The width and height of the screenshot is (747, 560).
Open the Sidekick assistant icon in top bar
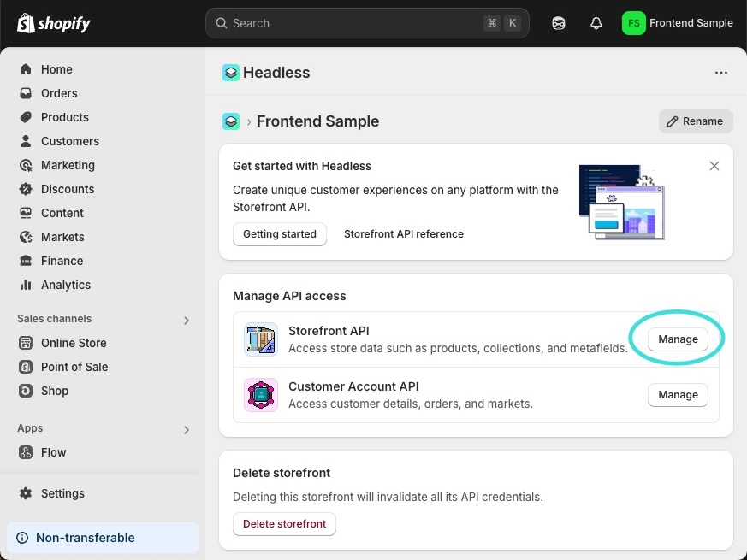(559, 23)
